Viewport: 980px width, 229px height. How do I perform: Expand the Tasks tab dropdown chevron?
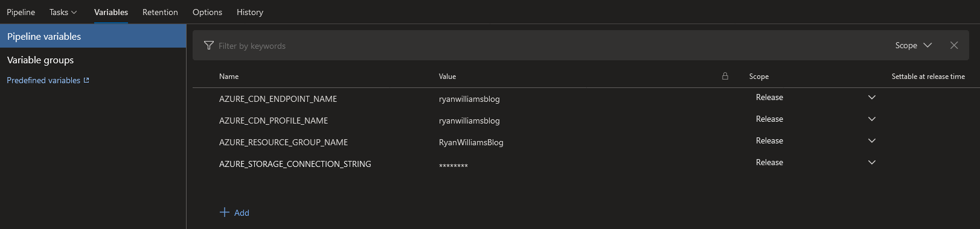click(x=74, y=12)
